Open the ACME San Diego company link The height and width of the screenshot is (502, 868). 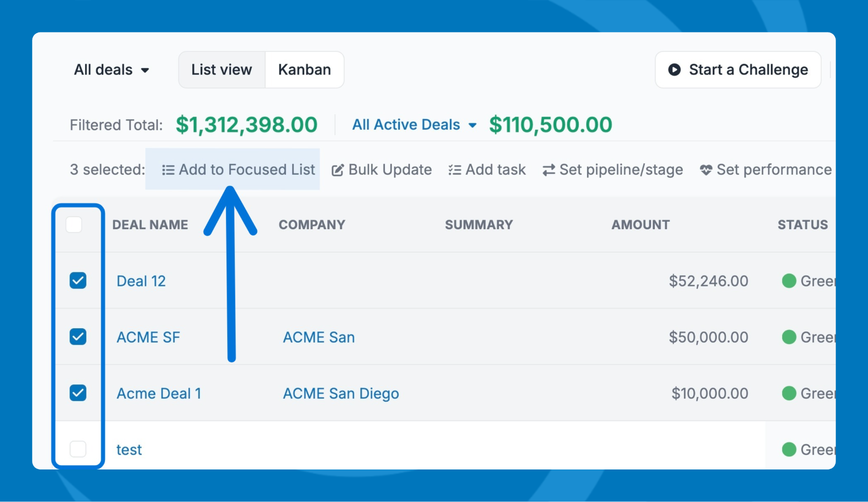click(x=341, y=394)
